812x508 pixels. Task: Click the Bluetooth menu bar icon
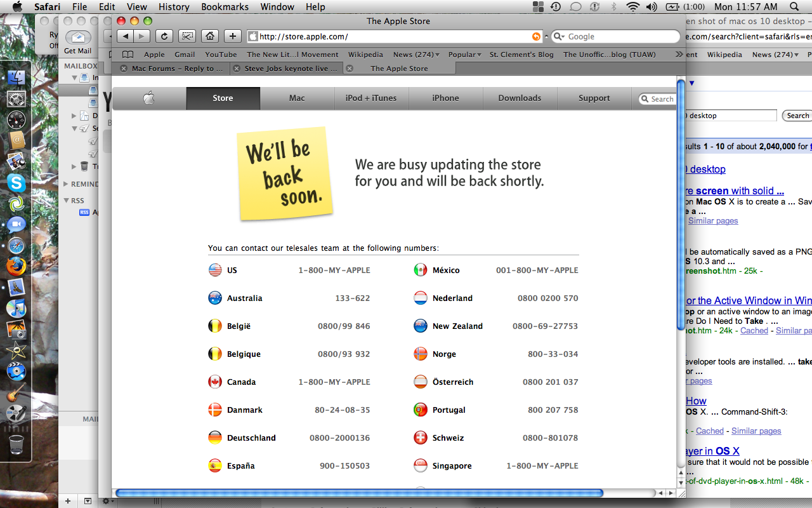(613, 7)
